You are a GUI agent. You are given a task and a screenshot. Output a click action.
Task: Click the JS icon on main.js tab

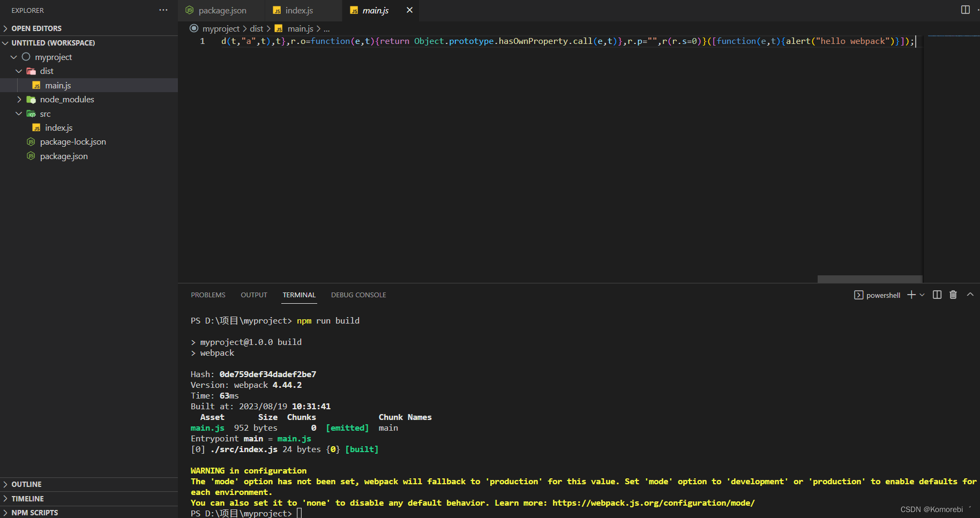click(354, 10)
